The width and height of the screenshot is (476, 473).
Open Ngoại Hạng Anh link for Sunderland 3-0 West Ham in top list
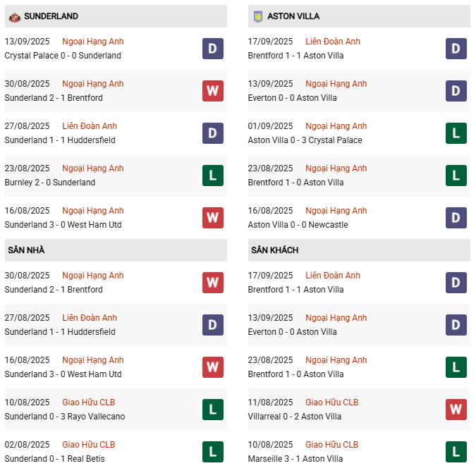point(93,211)
